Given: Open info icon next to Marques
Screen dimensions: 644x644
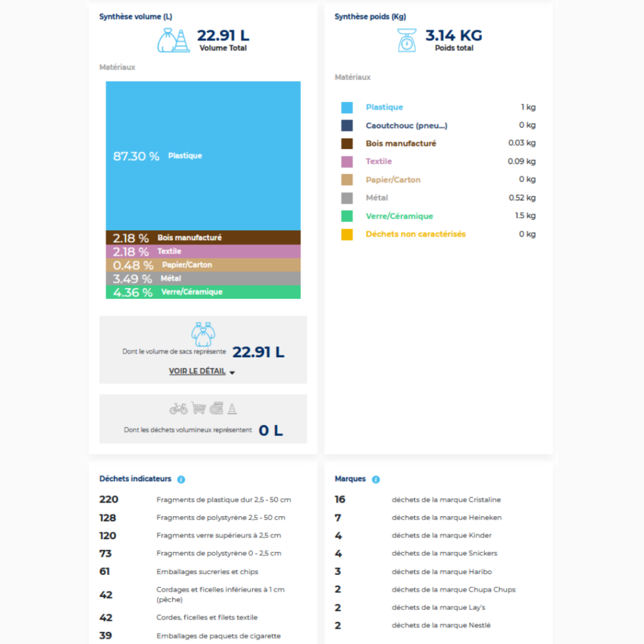Looking at the screenshot, I should (376, 479).
